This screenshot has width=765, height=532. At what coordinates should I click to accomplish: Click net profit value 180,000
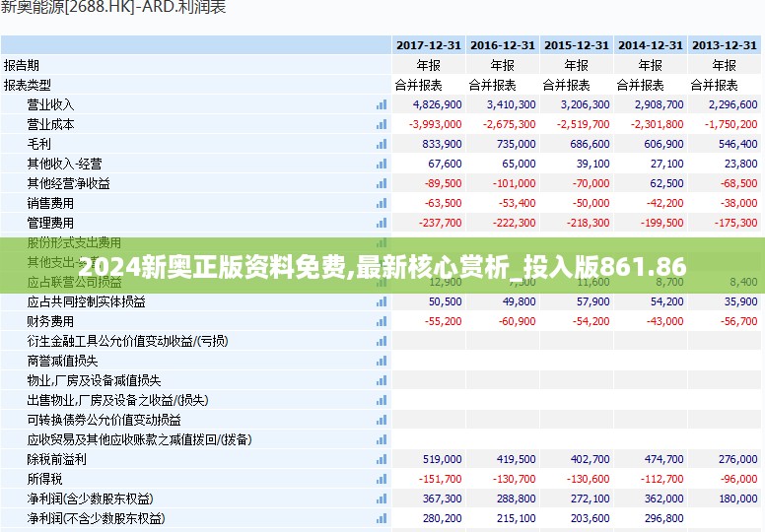(738, 499)
